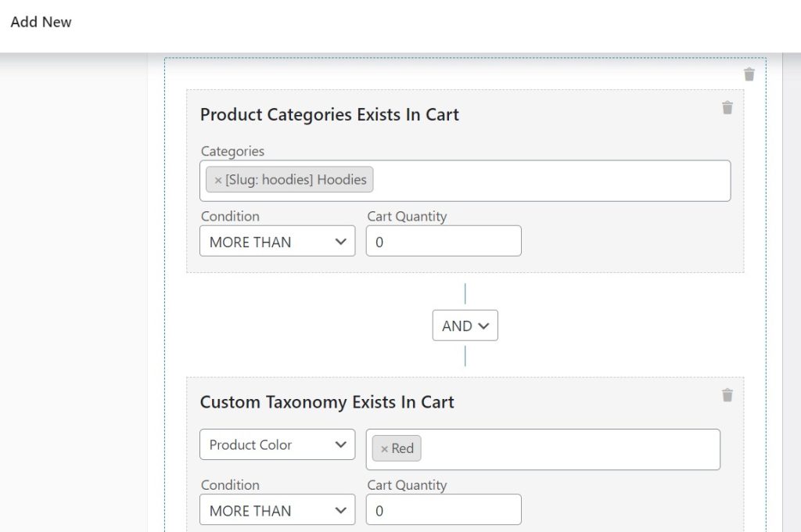
Task: Click Condition label in Product Categories rule
Action: pyautogui.click(x=230, y=216)
